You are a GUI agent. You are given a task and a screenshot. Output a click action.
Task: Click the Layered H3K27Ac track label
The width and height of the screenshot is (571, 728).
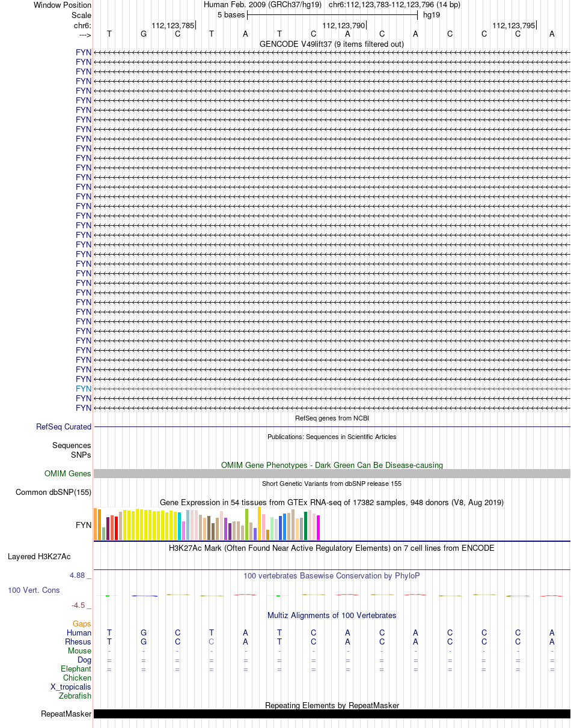39,557
